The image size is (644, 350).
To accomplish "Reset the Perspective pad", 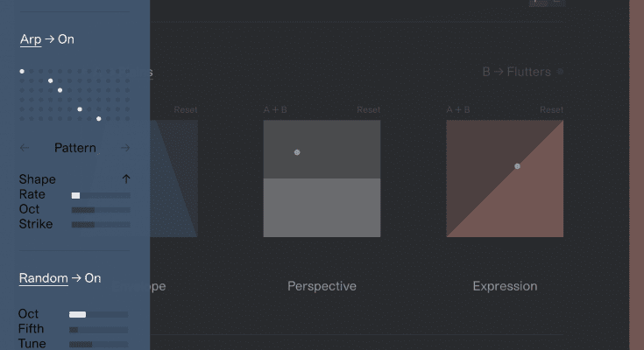I will click(x=368, y=110).
